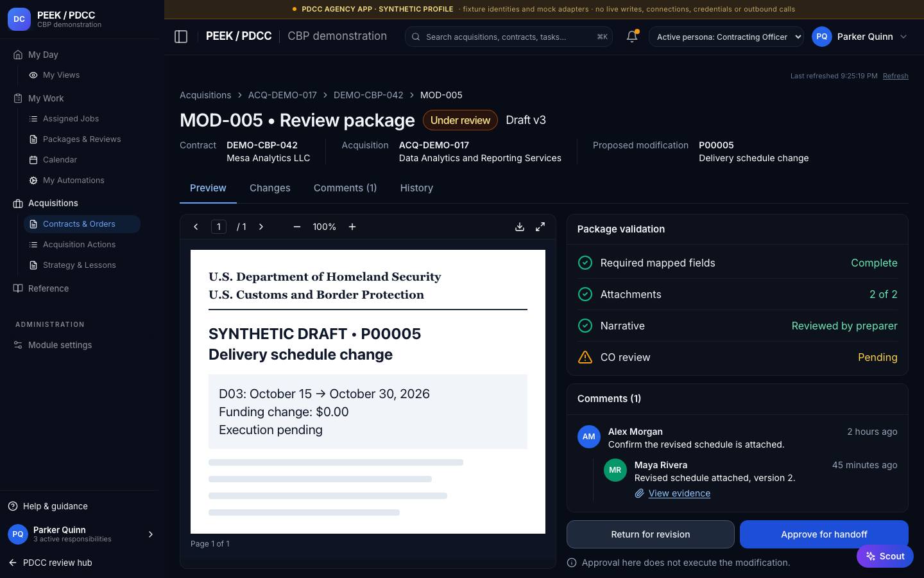Viewport: 924px width, 578px height.
Task: Click Return for revision
Action: pos(651,534)
